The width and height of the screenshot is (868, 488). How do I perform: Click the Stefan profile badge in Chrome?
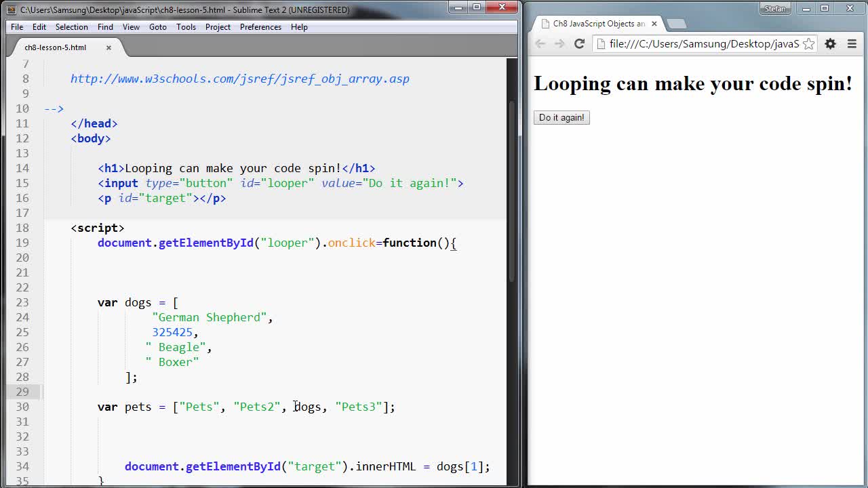point(775,9)
